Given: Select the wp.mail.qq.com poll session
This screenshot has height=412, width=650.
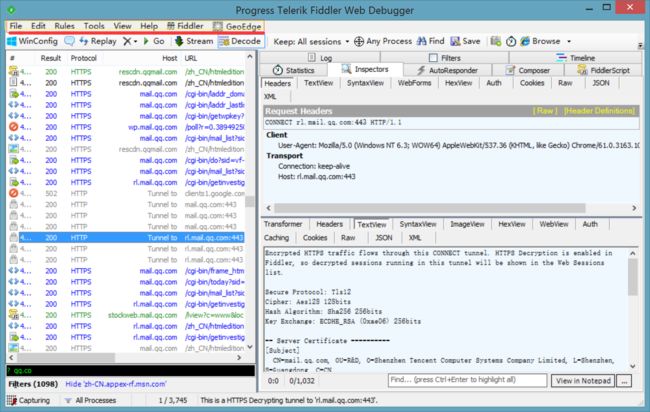Looking at the screenshot, I should (126, 127).
